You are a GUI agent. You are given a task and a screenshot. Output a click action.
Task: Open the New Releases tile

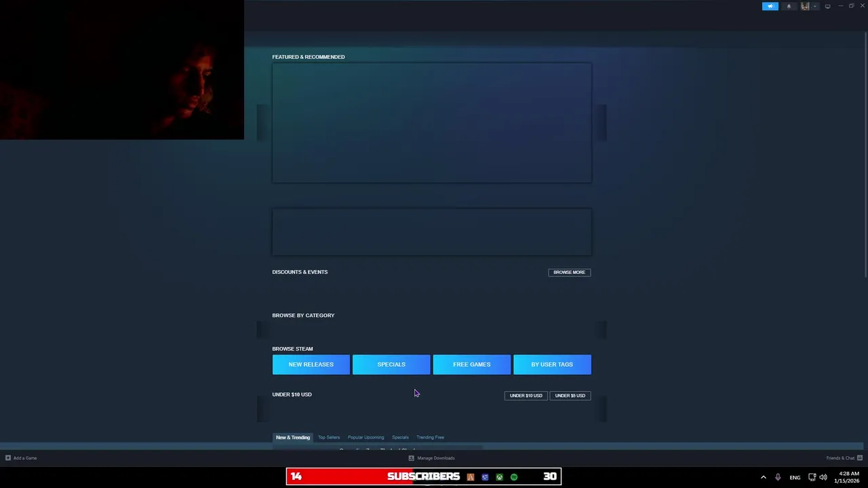pyautogui.click(x=311, y=365)
